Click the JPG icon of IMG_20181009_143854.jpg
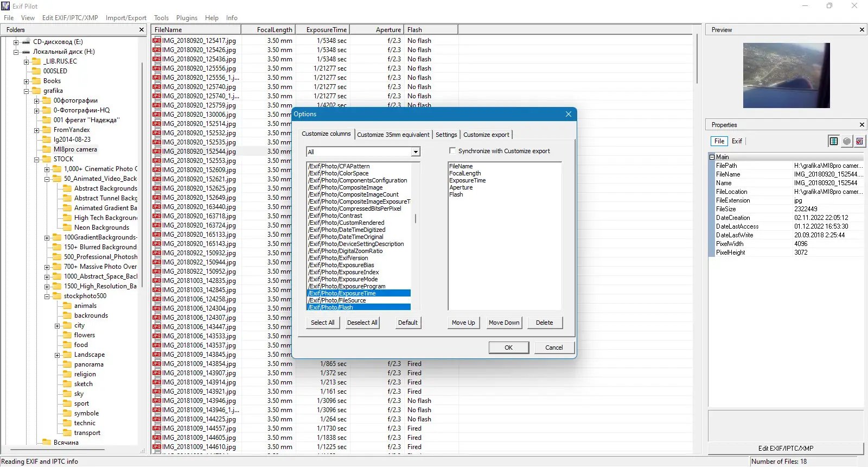The height and width of the screenshot is (467, 868). tap(157, 364)
